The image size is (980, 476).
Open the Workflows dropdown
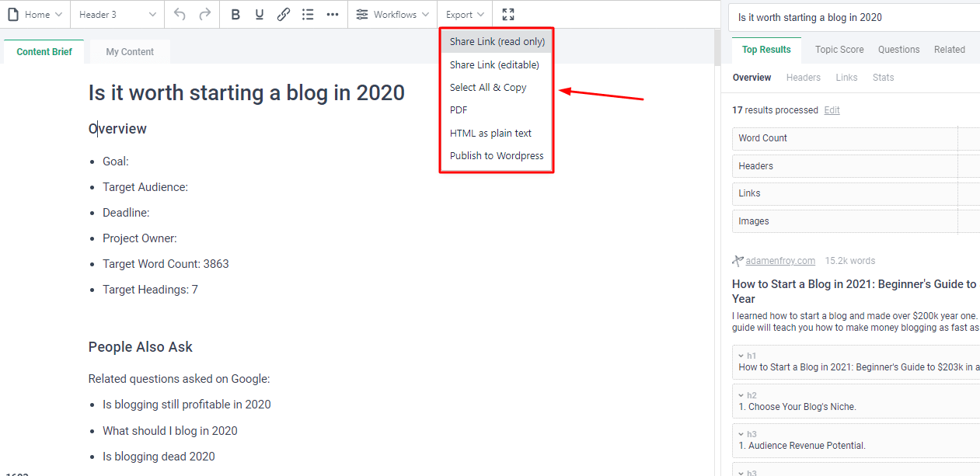tap(392, 15)
